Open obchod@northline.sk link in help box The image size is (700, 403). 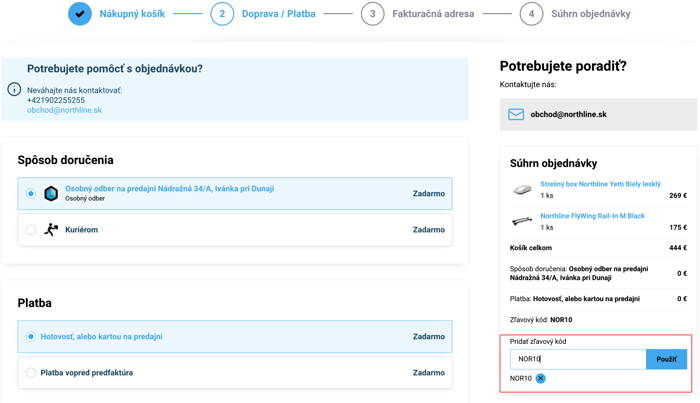[64, 110]
